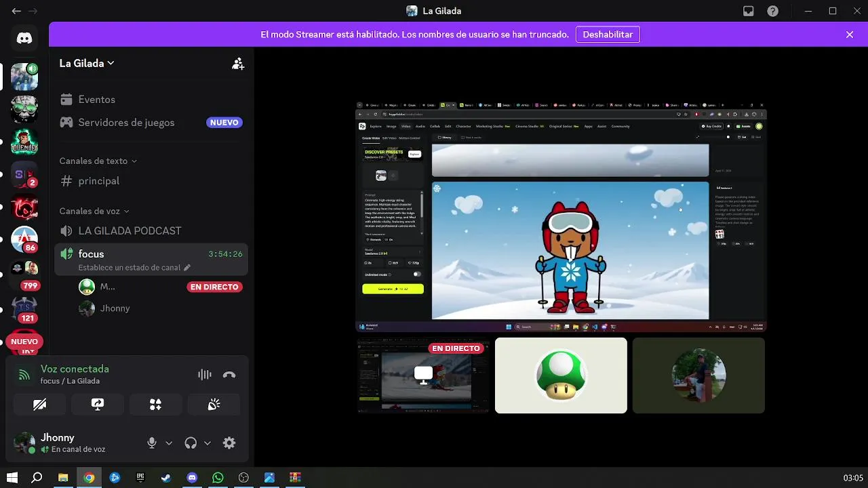This screenshot has height=488, width=868.
Task: Open voice connection info signal icon
Action: coord(24,375)
